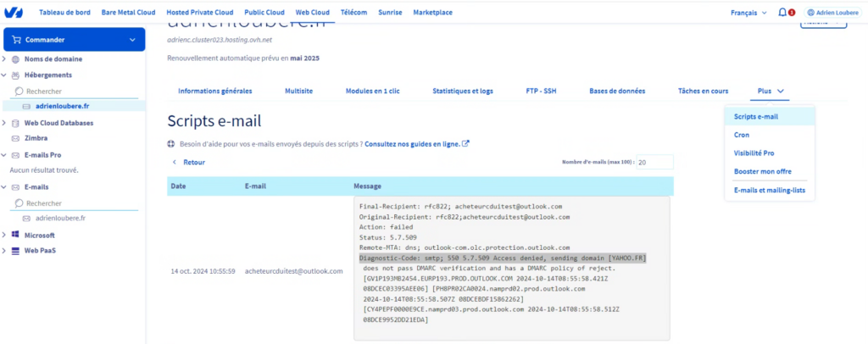Click the Zimbra envelope icon

coord(15,138)
